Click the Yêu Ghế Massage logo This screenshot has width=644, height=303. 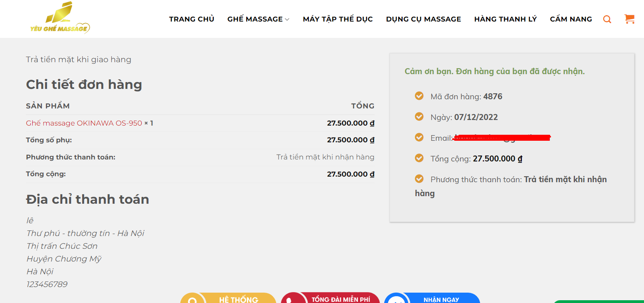(x=60, y=18)
